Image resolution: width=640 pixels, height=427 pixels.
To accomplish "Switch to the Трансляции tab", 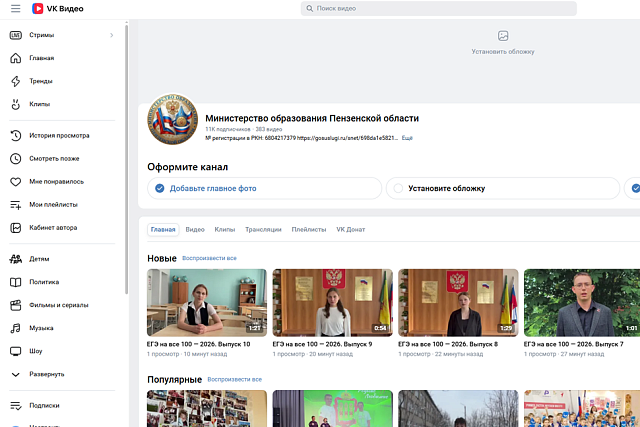I will (263, 229).
